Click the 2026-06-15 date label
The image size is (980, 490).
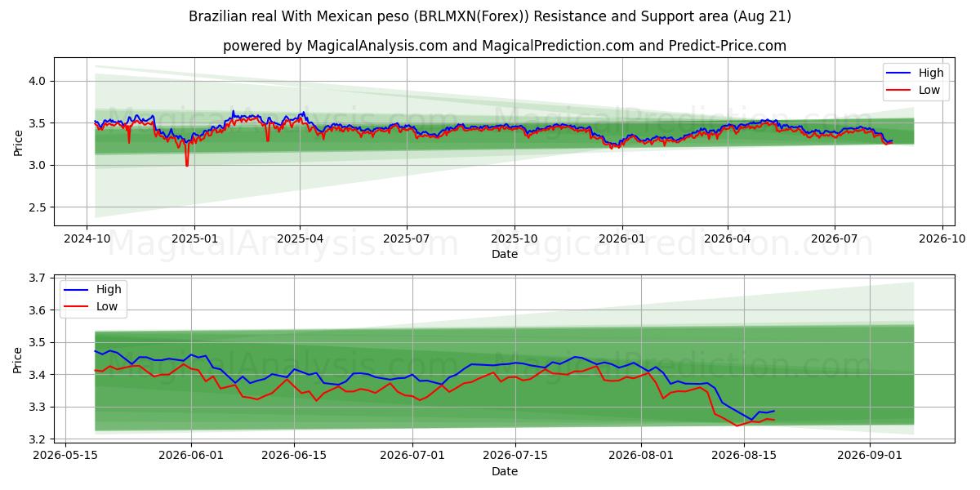click(293, 456)
